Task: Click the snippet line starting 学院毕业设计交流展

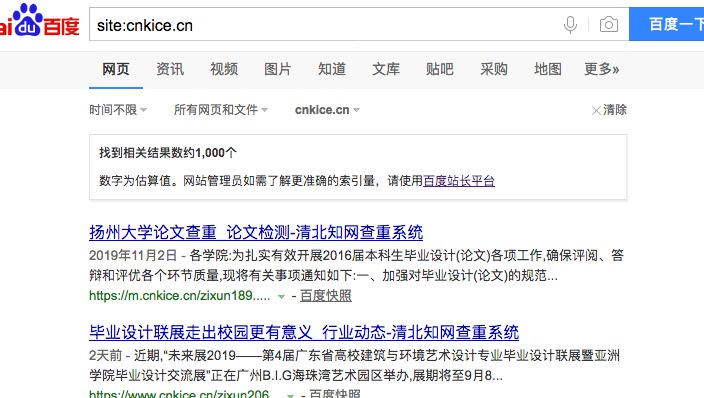Action: coord(296,375)
